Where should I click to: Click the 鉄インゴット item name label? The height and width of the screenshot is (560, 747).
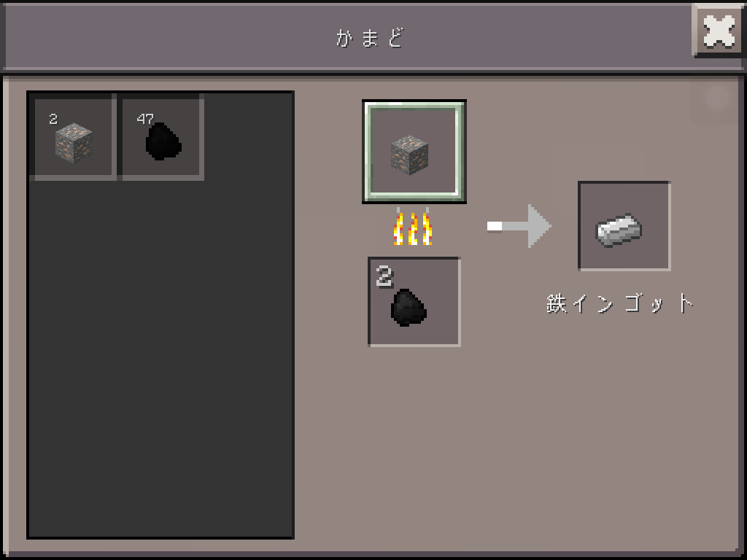619,303
